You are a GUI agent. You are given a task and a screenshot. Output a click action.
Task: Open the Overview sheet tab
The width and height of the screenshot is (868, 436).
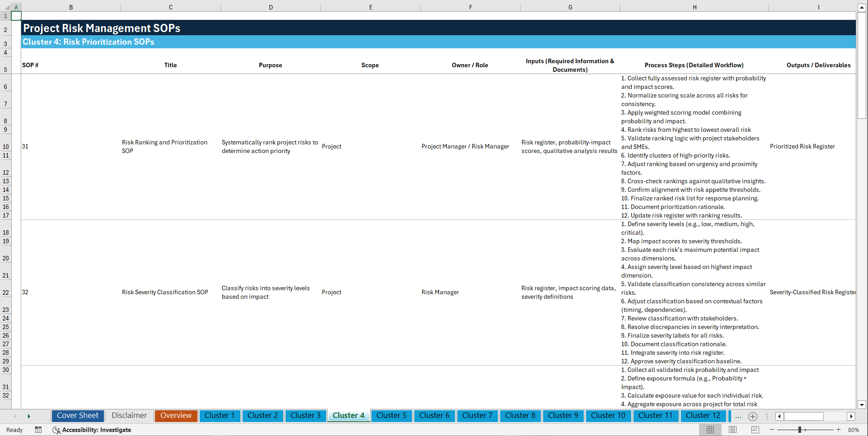176,415
